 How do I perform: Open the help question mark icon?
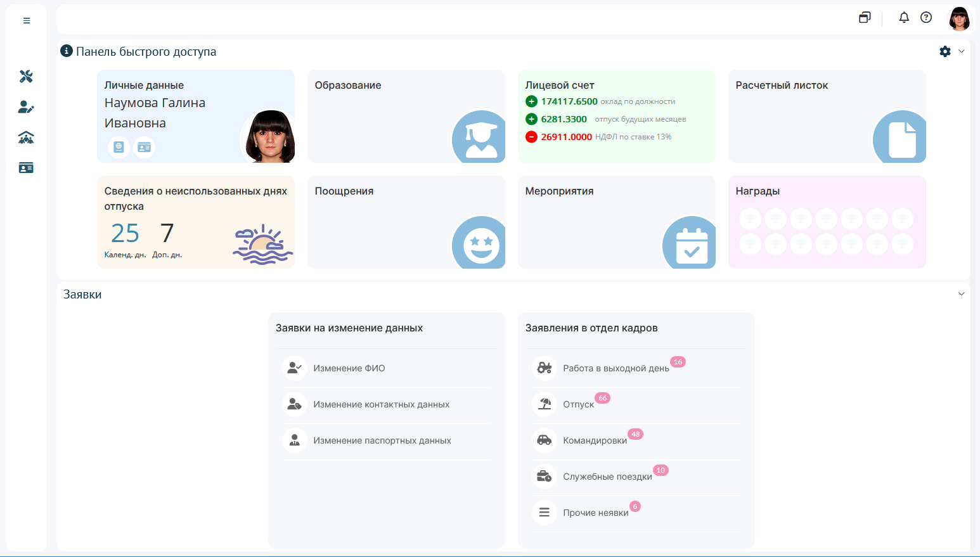tap(926, 18)
